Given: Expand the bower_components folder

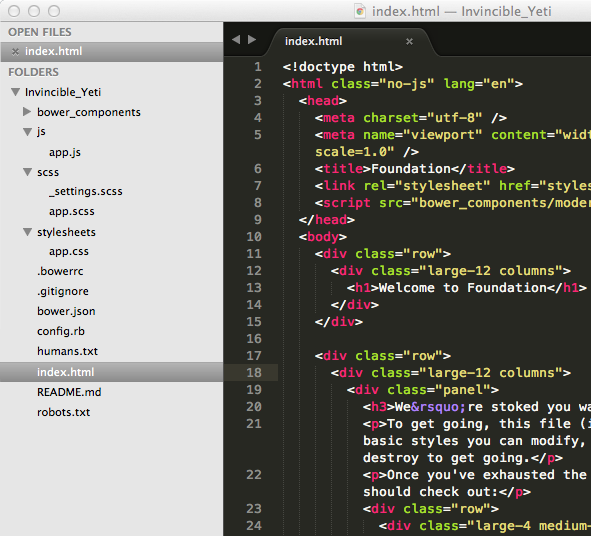Looking at the screenshot, I should pos(27,112).
